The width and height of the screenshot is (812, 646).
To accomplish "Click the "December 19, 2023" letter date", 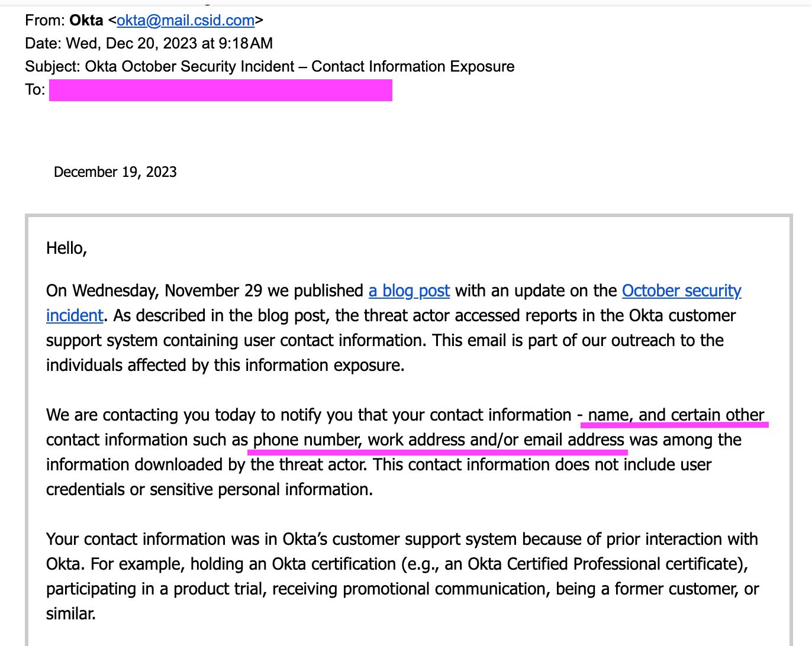I will coord(115,172).
